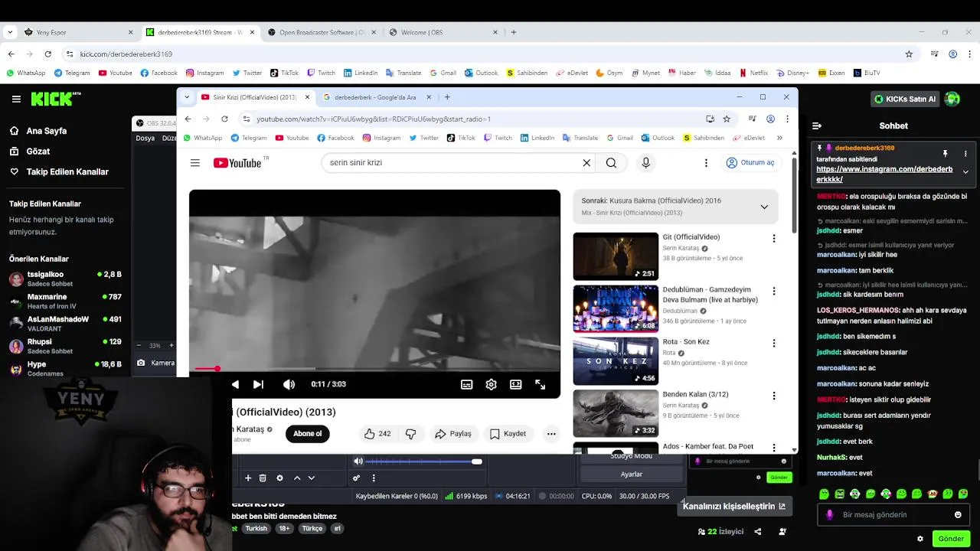This screenshot has height=551, width=980.
Task: Play the Git (OfficialVideo) thumbnail
Action: 616,256
